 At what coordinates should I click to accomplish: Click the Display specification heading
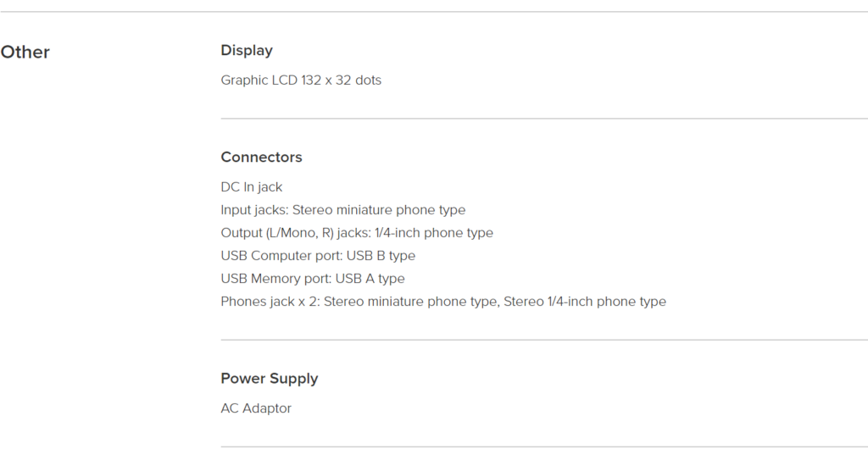247,50
